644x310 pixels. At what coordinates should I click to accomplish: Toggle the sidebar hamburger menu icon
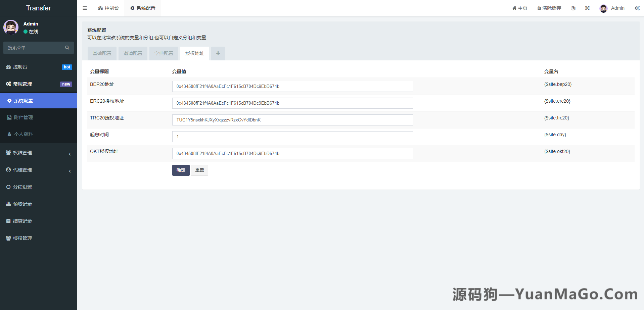pos(85,8)
